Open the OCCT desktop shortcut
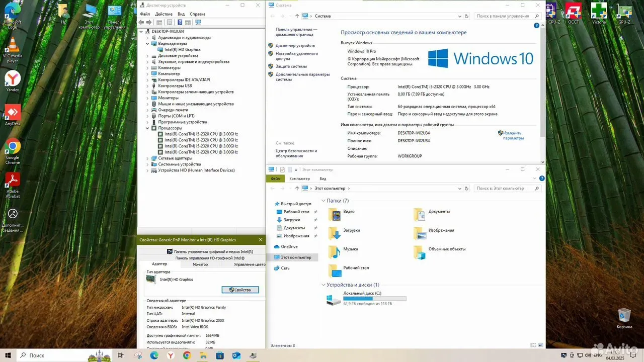The height and width of the screenshot is (362, 644). pos(574,13)
